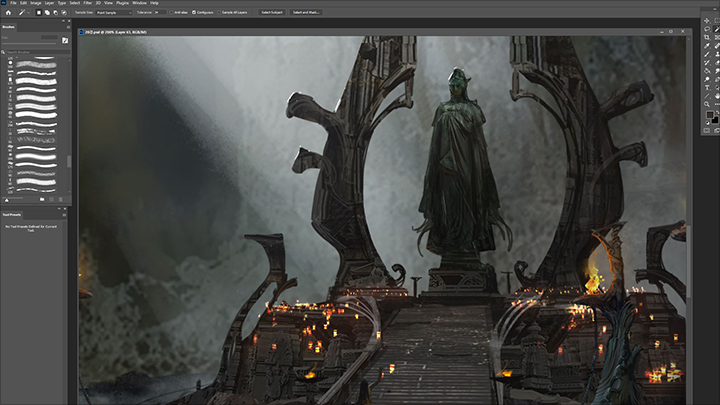Toggle the Sample All Layers checkbox
The image size is (720, 405).
click(219, 12)
